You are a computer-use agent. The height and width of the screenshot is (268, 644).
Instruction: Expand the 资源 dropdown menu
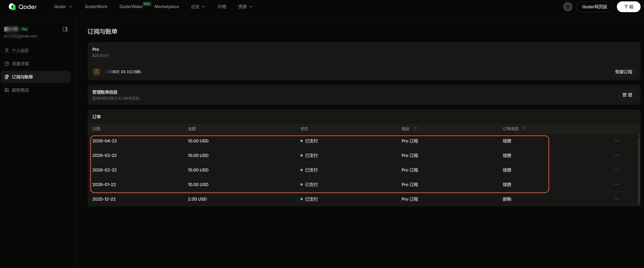pos(245,7)
